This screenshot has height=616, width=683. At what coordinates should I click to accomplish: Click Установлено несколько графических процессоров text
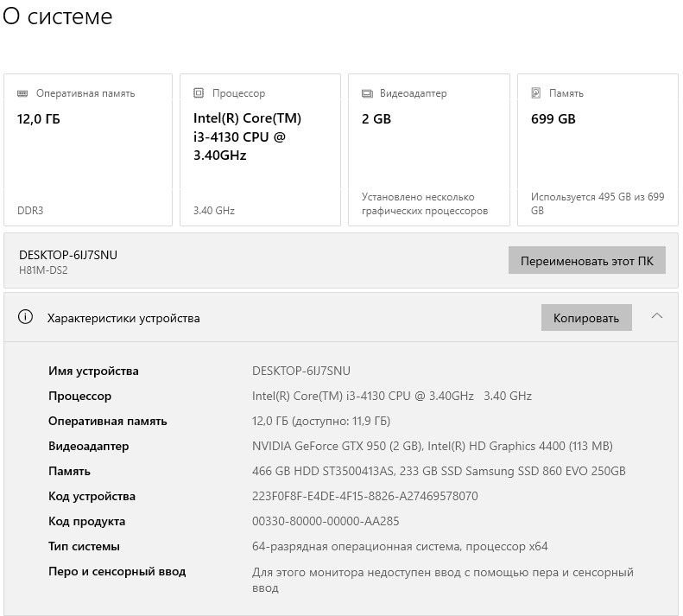click(x=425, y=204)
